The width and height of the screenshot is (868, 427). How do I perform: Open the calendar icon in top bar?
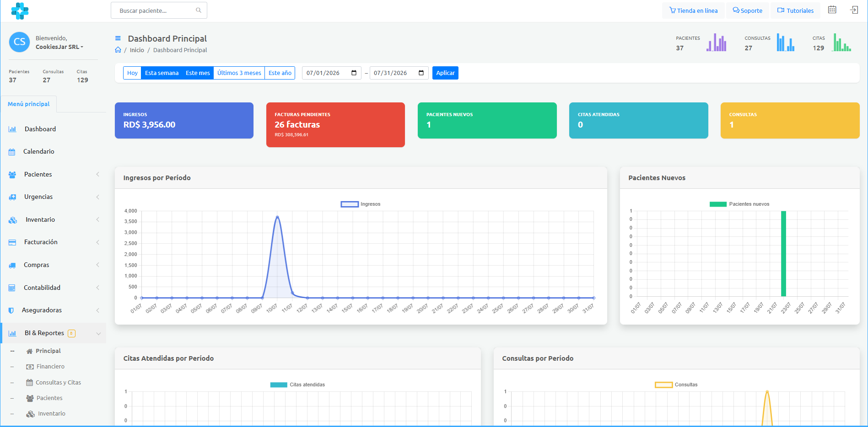point(832,10)
